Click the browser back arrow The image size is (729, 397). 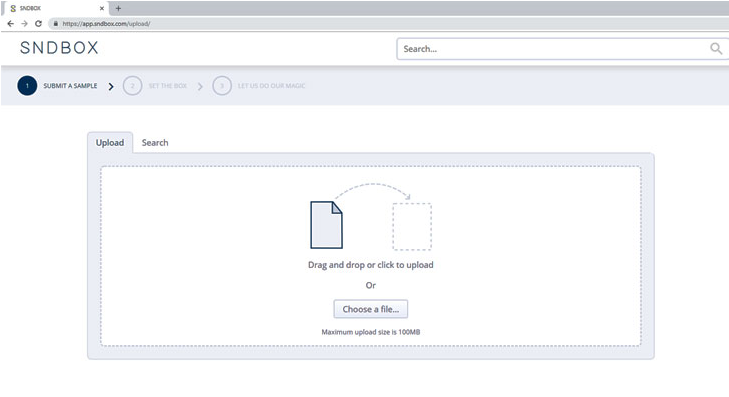11,24
